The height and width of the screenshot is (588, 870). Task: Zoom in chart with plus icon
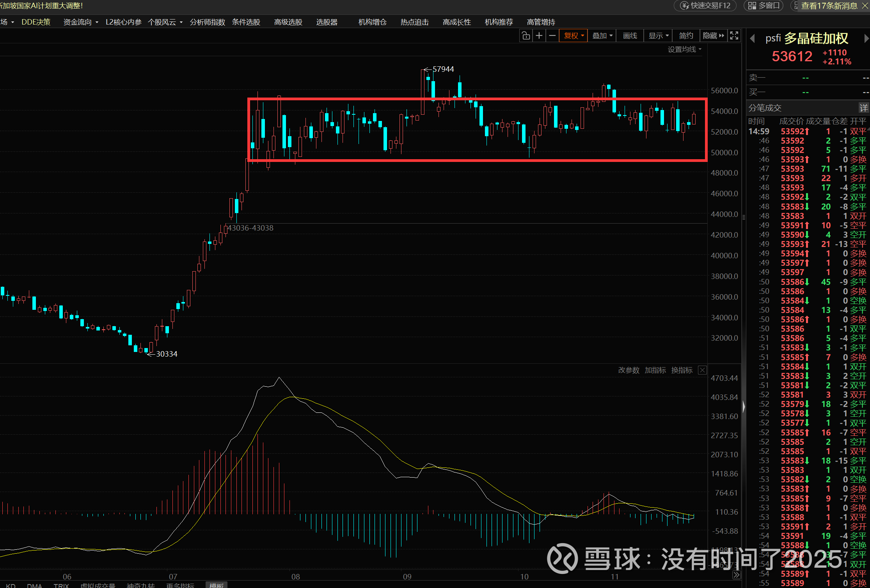pos(539,36)
